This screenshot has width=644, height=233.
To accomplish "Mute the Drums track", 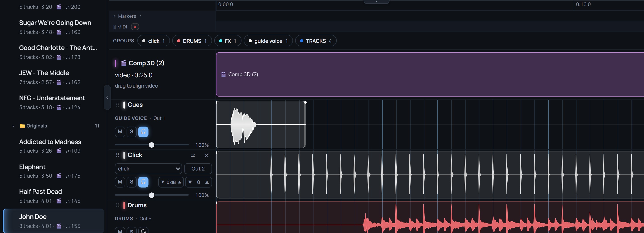I will [120, 230].
